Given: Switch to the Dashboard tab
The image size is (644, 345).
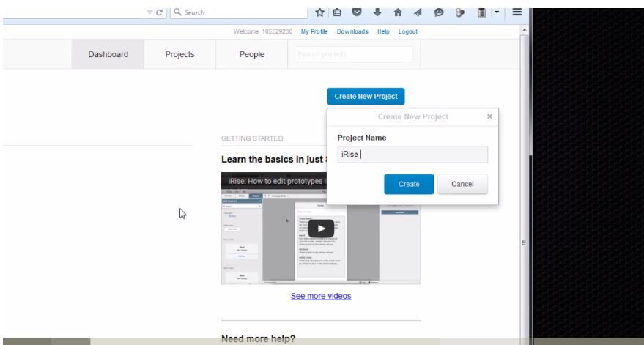Looking at the screenshot, I should [108, 54].
